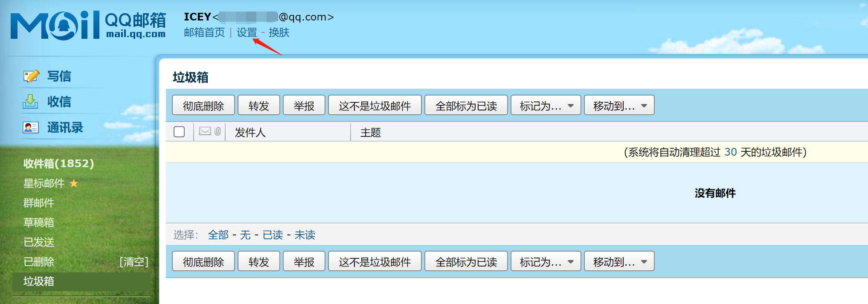Select 垃圾箱 folder in sidebar
This screenshot has width=868, height=304.
81,281
